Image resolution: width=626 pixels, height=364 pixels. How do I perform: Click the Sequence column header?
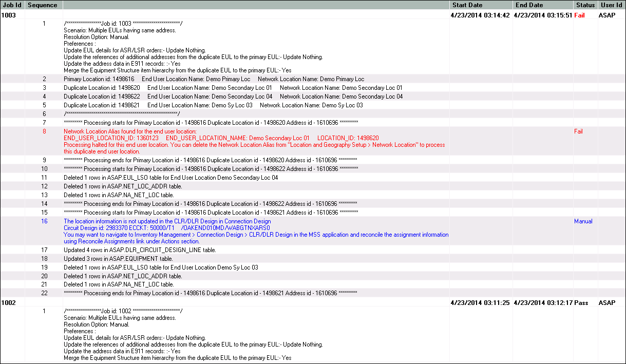click(x=44, y=5)
